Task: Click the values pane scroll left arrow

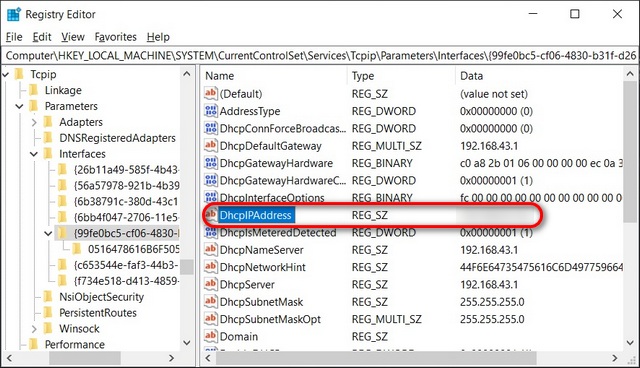Action: pos(208,358)
